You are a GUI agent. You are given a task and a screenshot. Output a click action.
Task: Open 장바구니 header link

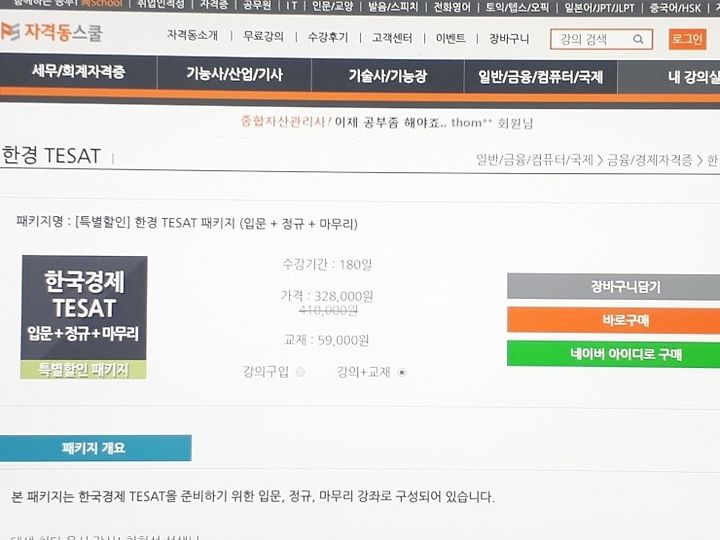(509, 39)
